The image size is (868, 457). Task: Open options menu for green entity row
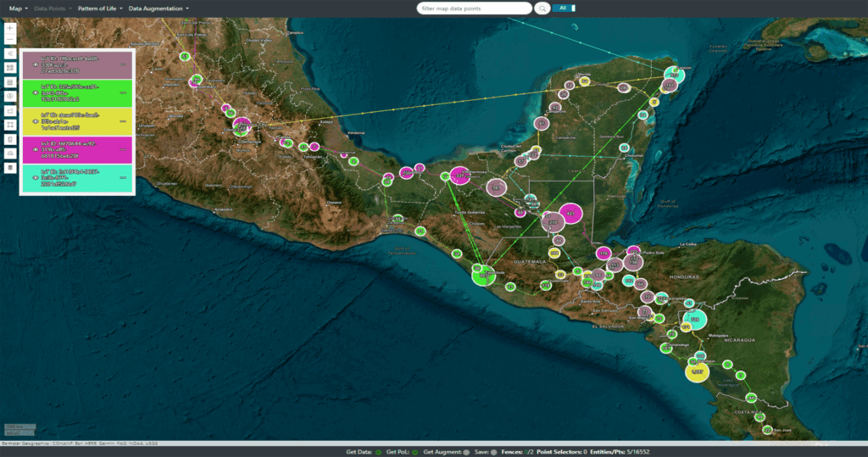[123, 93]
